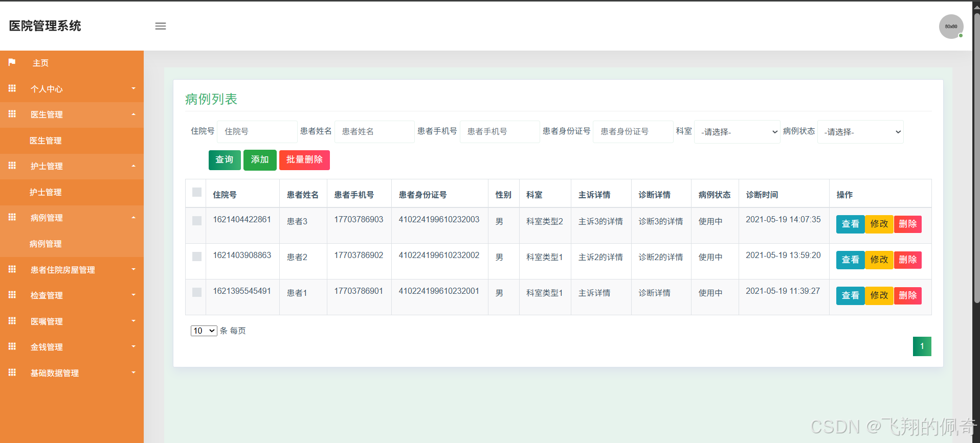This screenshot has height=443, width=980.
Task: Click 医院管理系统 title
Action: [x=45, y=26]
